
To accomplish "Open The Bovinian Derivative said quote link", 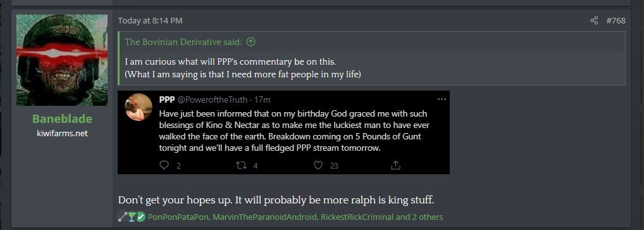I will 183,42.
